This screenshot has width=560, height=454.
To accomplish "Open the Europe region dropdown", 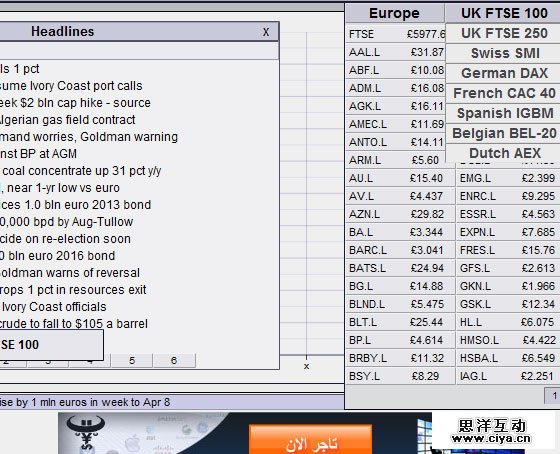I will click(x=394, y=13).
